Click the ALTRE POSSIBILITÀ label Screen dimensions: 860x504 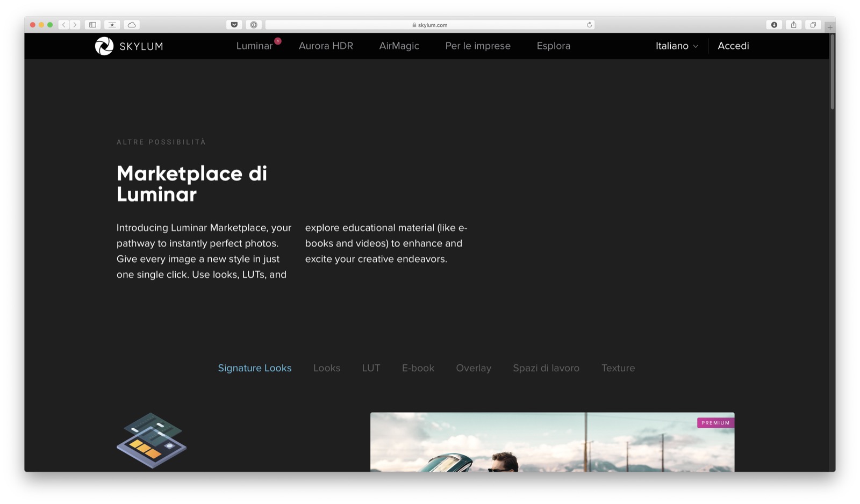(161, 142)
